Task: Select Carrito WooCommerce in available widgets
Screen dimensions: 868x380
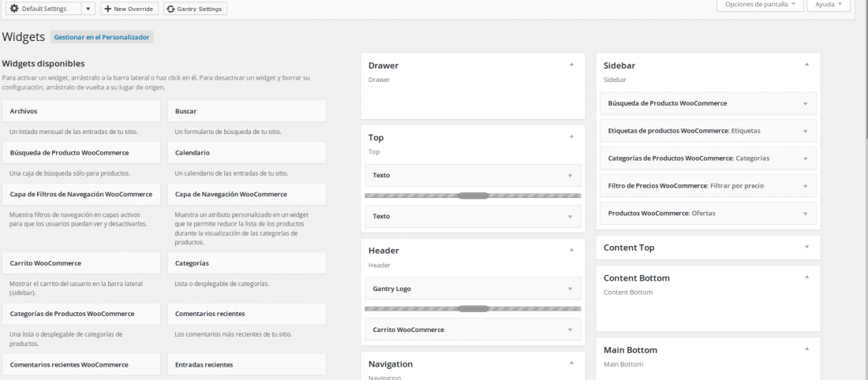Action: 81,263
